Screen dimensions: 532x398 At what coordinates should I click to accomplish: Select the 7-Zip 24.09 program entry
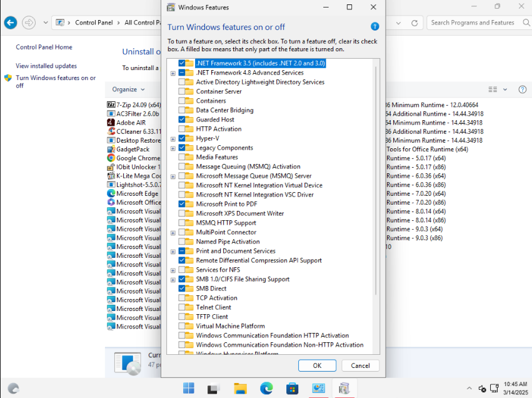(134, 105)
